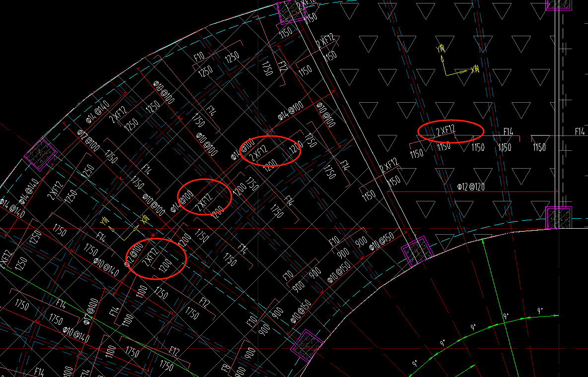Image resolution: width=588 pixels, height=377 pixels.
Task: Select the 2XF12 label left of the horizontal F14 labels
Action: (x=445, y=130)
